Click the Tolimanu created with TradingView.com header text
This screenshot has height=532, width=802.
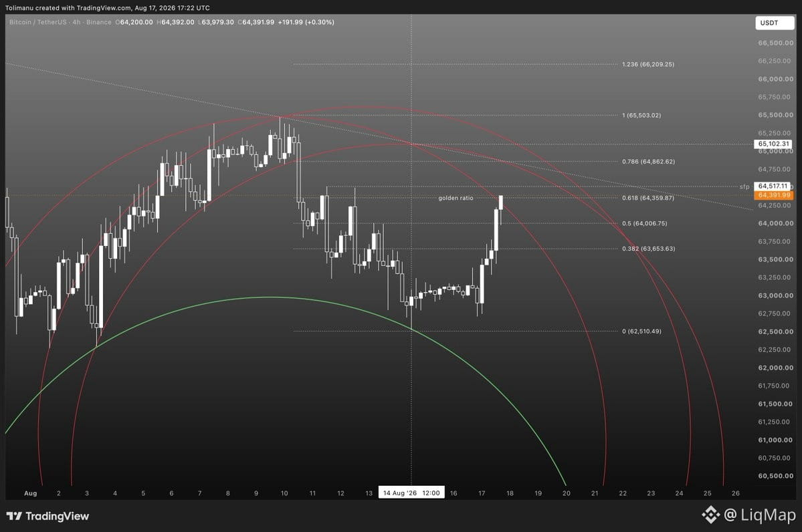pyautogui.click(x=107, y=7)
